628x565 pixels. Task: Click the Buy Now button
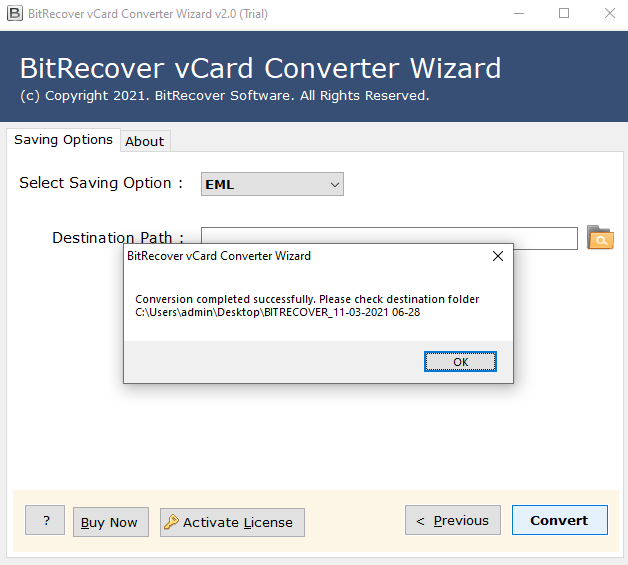[110, 522]
